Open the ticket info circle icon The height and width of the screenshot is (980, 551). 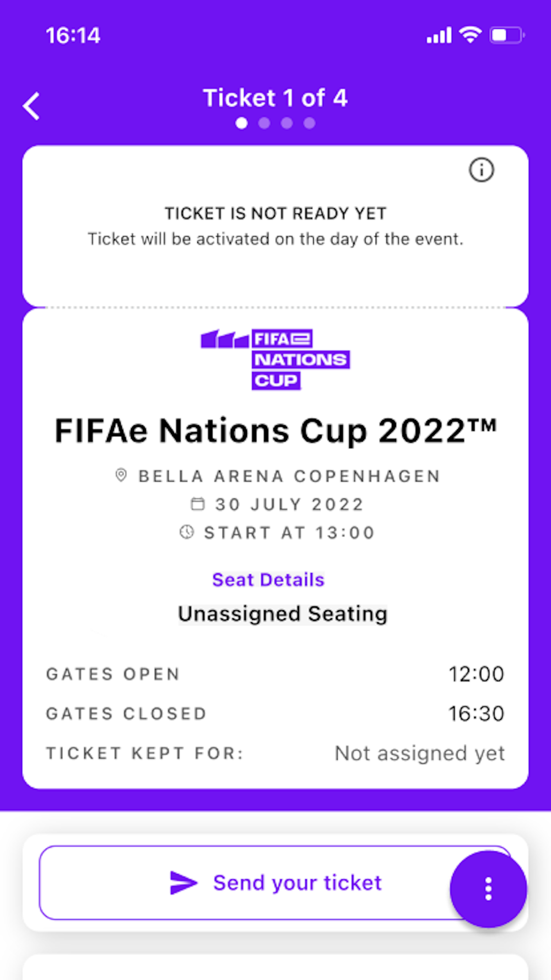(x=482, y=170)
